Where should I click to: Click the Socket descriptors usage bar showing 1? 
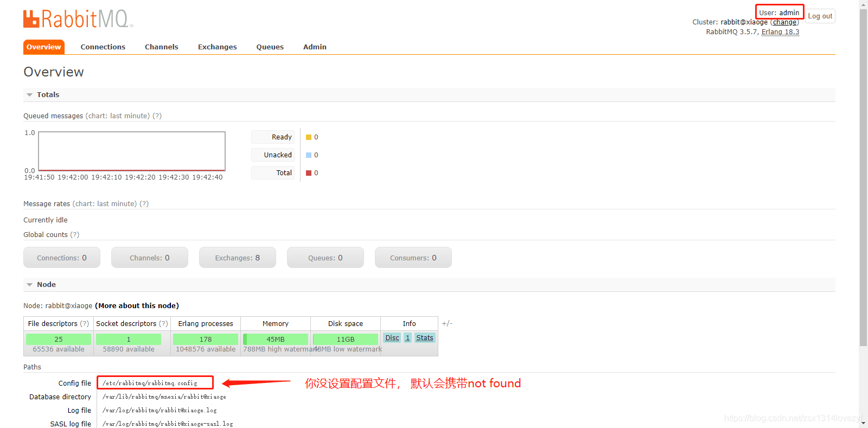coord(129,339)
